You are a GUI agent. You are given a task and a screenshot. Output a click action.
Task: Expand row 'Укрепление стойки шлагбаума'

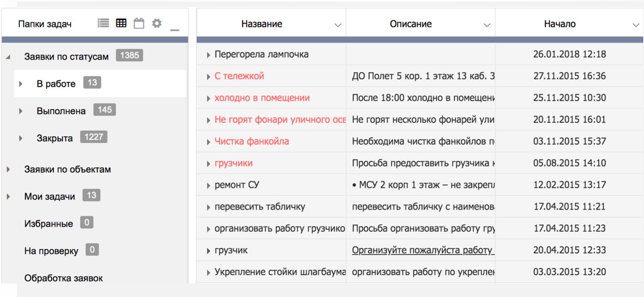tap(208, 272)
